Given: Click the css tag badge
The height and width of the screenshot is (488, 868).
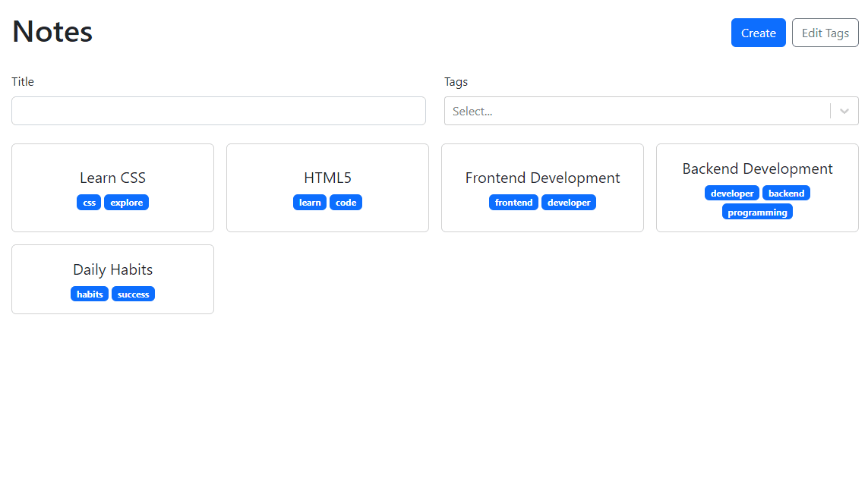Looking at the screenshot, I should pyautogui.click(x=89, y=203).
